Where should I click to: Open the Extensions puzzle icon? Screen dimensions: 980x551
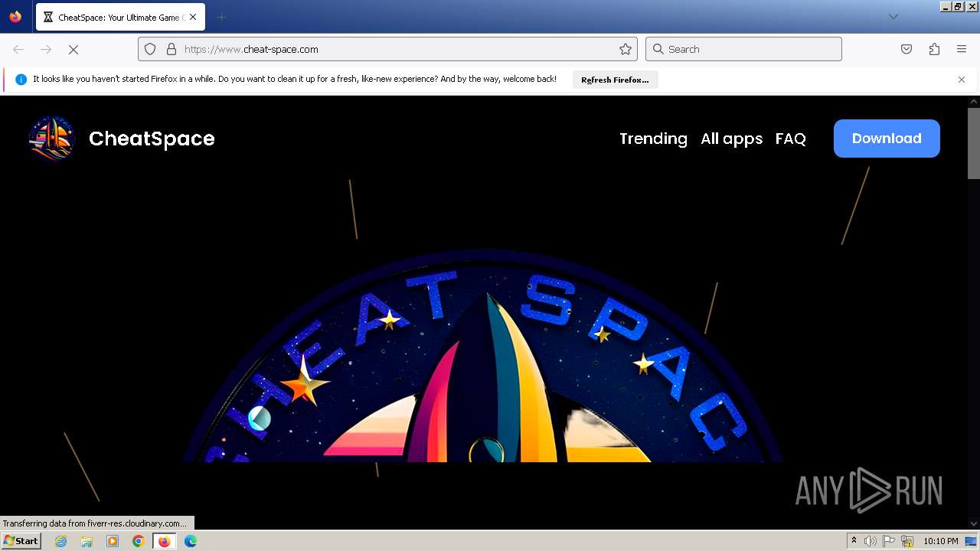pyautogui.click(x=934, y=49)
